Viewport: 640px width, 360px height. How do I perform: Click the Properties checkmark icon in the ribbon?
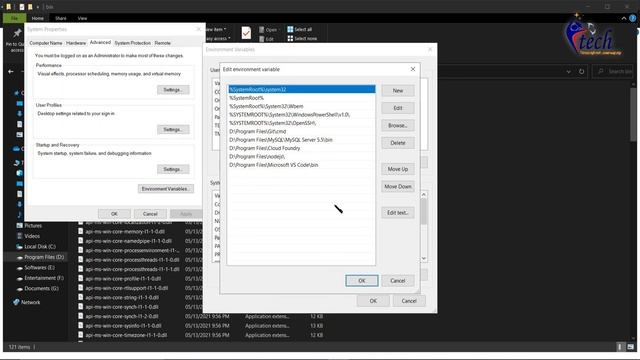click(x=246, y=33)
